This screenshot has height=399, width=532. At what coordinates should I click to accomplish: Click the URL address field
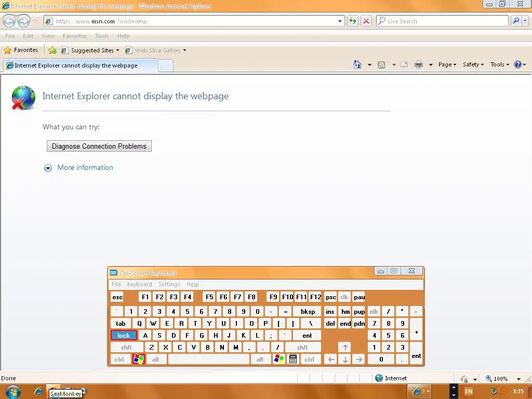(194, 21)
